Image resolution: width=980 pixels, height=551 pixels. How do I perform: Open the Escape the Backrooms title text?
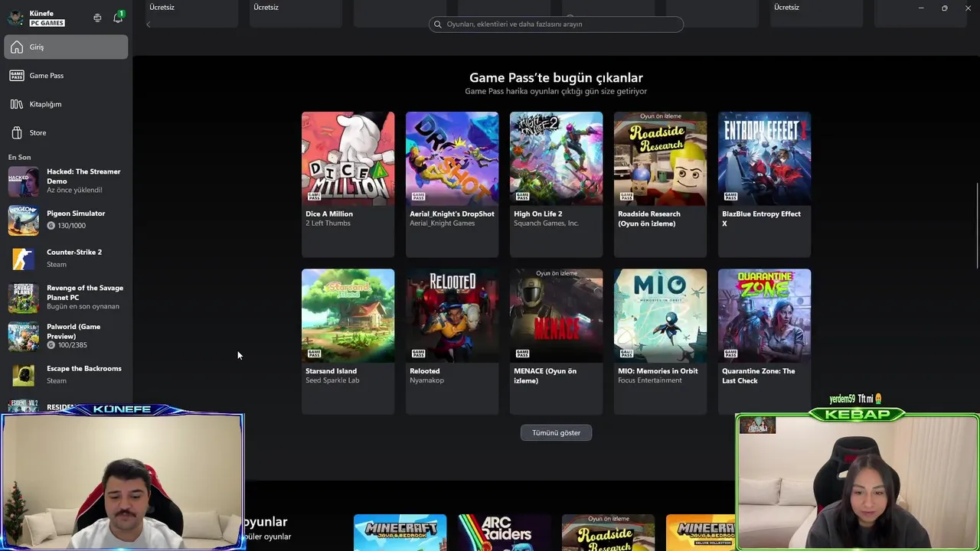point(84,369)
